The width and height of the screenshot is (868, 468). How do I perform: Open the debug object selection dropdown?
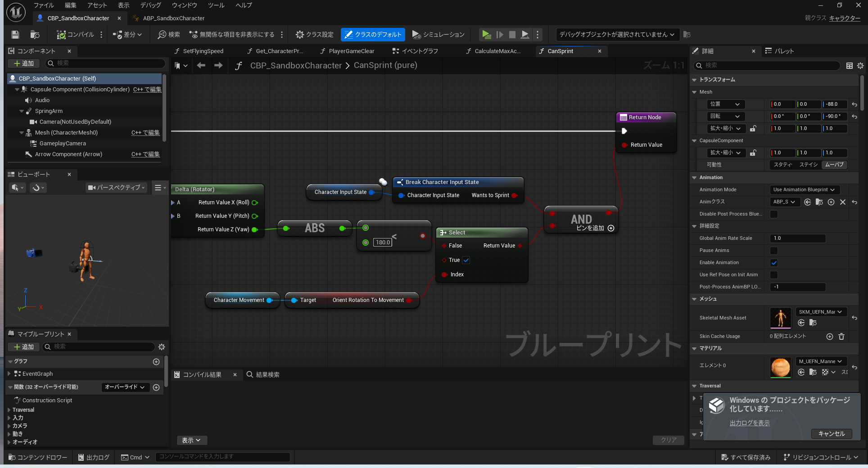pyautogui.click(x=617, y=35)
